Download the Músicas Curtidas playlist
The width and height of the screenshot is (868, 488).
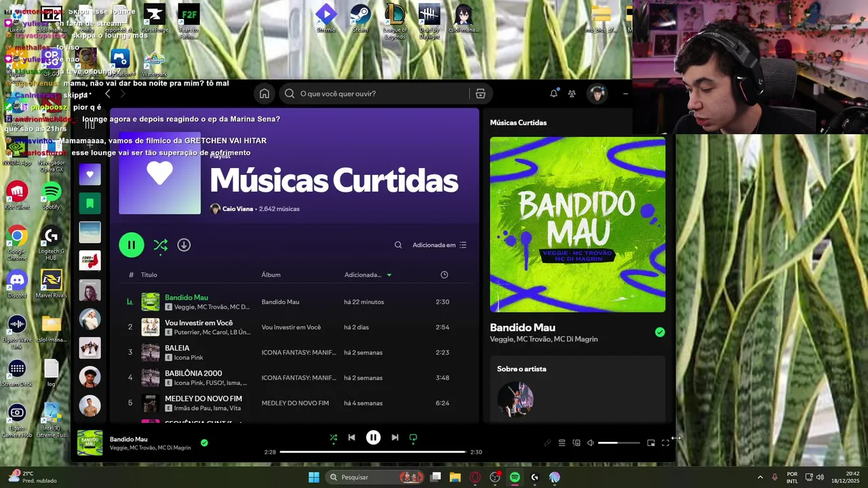[184, 245]
